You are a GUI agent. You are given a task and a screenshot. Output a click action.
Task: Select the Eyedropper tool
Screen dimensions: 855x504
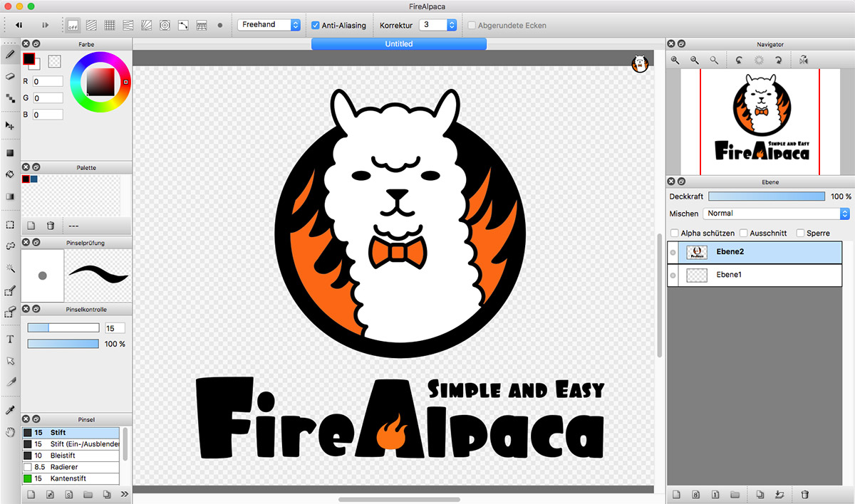[10, 410]
